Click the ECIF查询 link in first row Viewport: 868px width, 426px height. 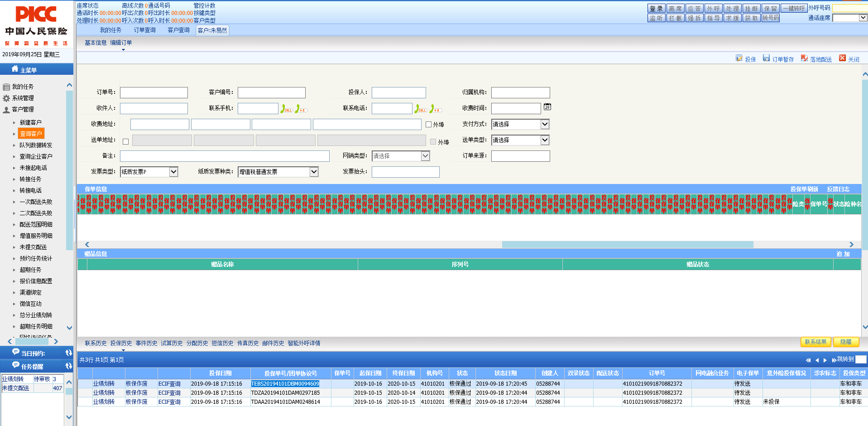tap(169, 384)
